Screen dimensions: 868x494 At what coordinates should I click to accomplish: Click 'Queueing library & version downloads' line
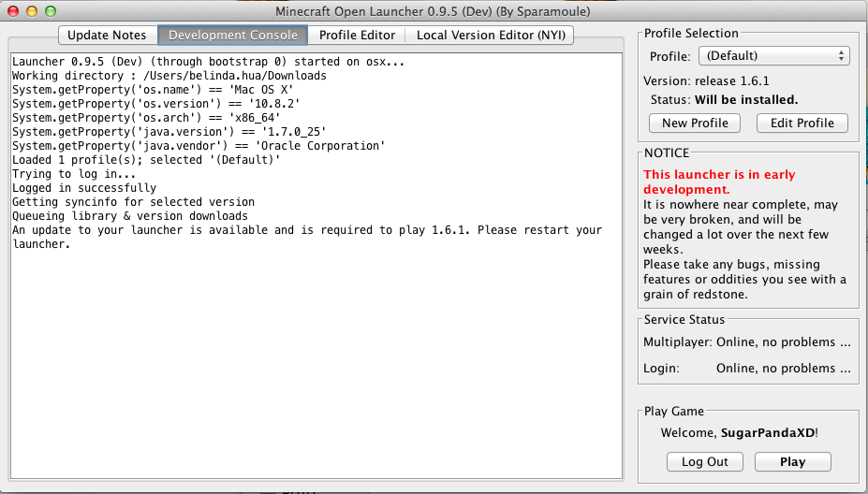pyautogui.click(x=130, y=216)
